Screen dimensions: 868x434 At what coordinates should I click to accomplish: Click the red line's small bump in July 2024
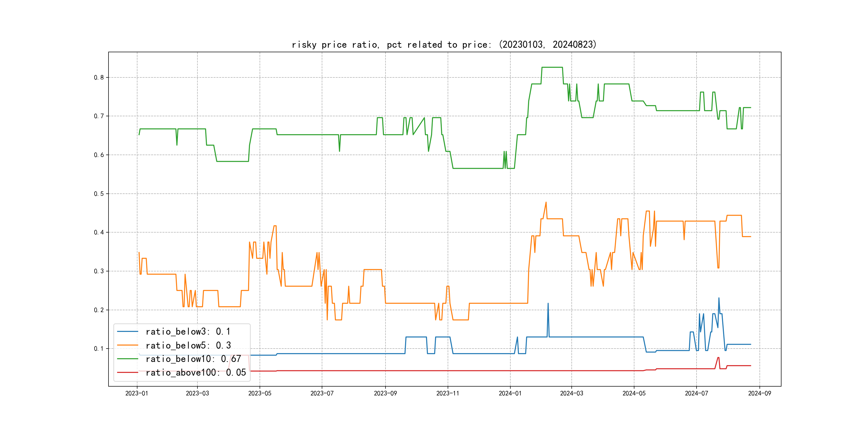(719, 358)
